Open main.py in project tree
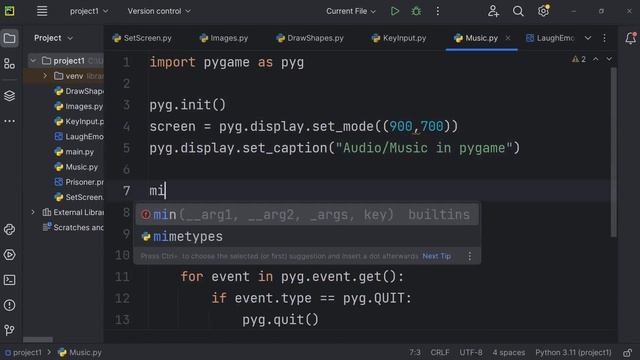Viewport: 640px width, 360px height. coord(74,152)
